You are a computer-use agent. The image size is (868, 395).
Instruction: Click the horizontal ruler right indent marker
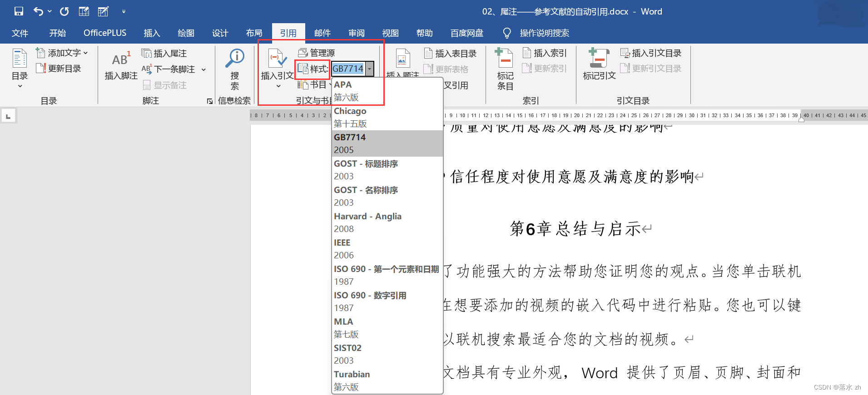coord(802,119)
